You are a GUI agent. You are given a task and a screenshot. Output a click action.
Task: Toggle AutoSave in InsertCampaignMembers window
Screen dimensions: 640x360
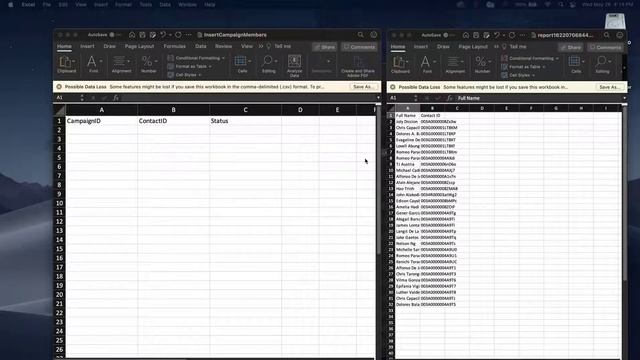[x=114, y=35]
